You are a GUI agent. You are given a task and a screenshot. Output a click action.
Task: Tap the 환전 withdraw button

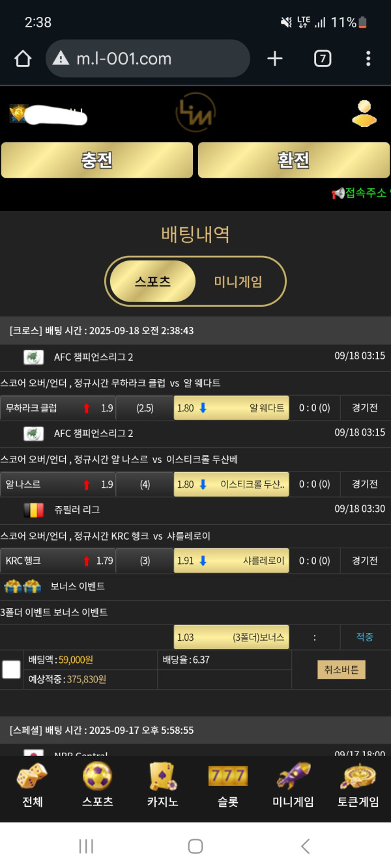pyautogui.click(x=294, y=160)
